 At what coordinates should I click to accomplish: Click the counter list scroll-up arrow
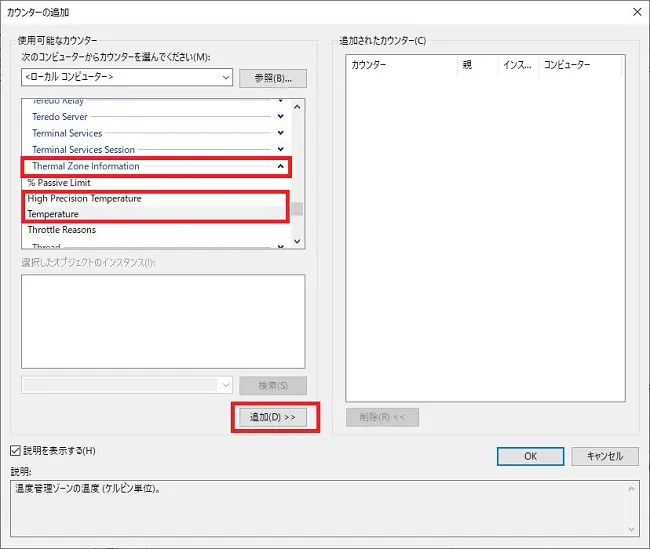[x=297, y=107]
